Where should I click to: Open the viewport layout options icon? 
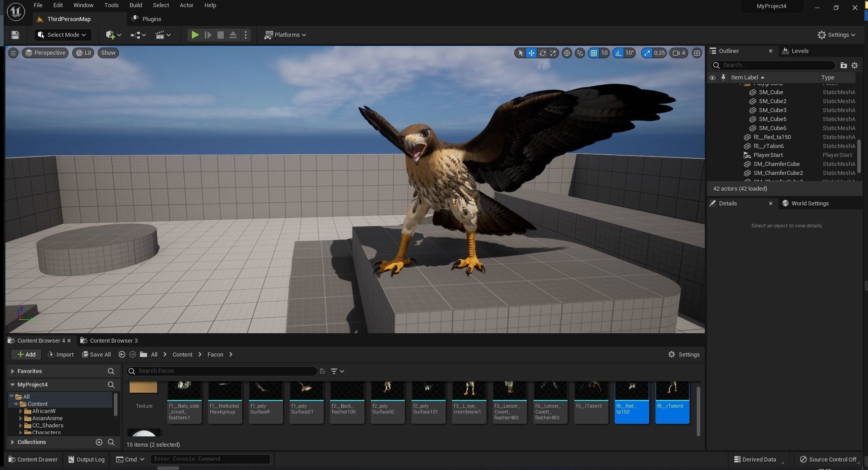(697, 53)
